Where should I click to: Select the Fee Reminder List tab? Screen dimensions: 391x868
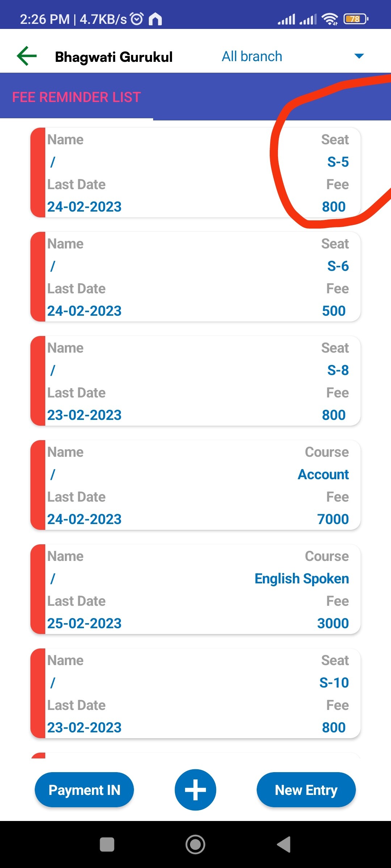(76, 97)
